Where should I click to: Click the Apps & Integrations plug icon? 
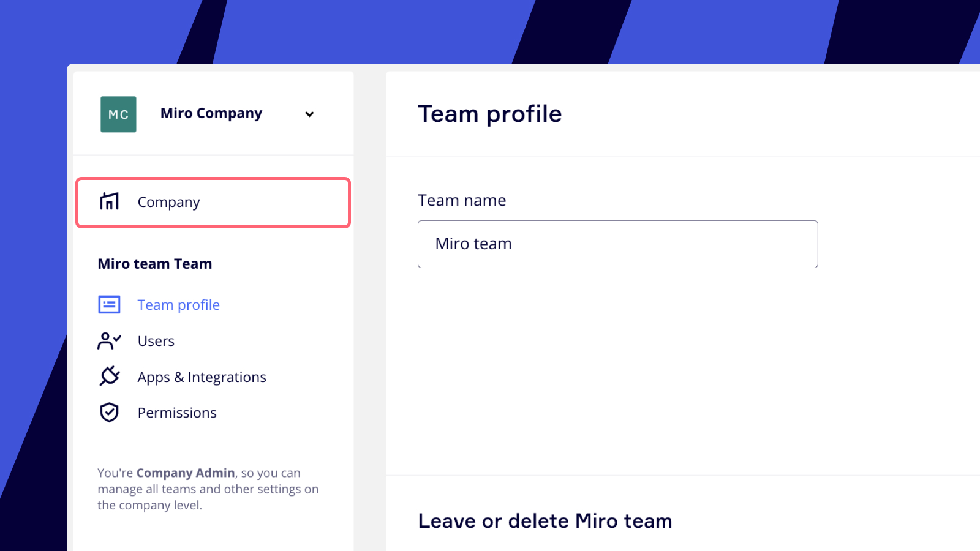point(109,377)
